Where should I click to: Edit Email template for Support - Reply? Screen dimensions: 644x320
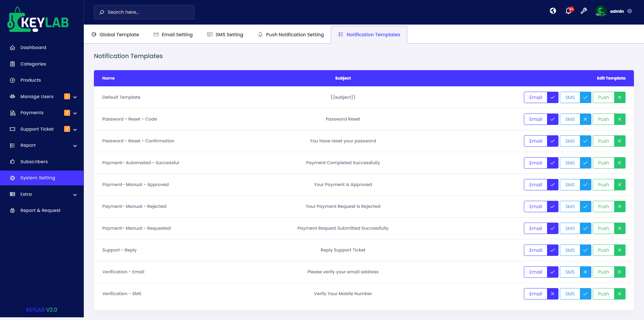[536, 250]
